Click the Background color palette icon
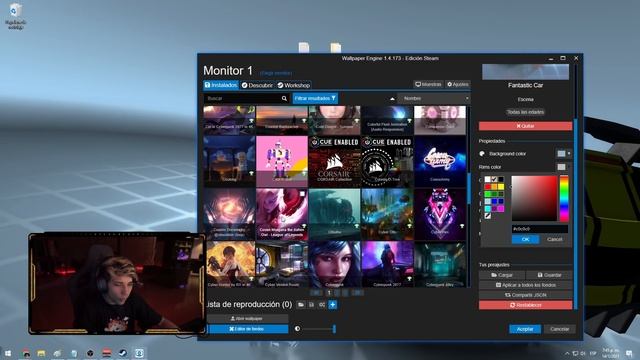This screenshot has height=360, width=640. coord(482,153)
